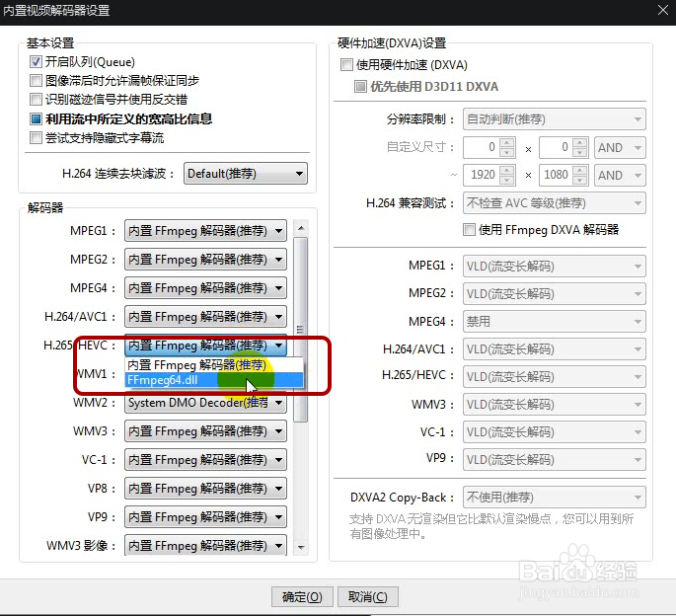
Task: Toggle 优先使用 D3D11 DXVA checkbox
Action: pos(360,86)
